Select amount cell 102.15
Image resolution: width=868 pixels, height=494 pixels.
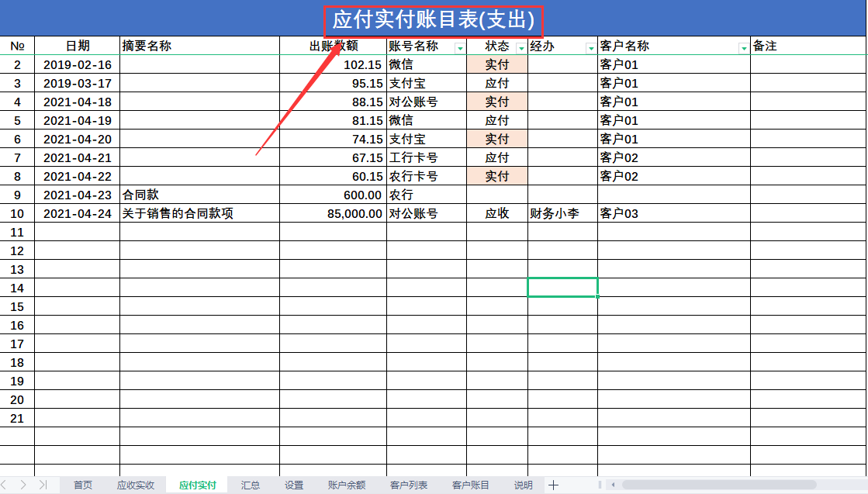pyautogui.click(x=334, y=64)
